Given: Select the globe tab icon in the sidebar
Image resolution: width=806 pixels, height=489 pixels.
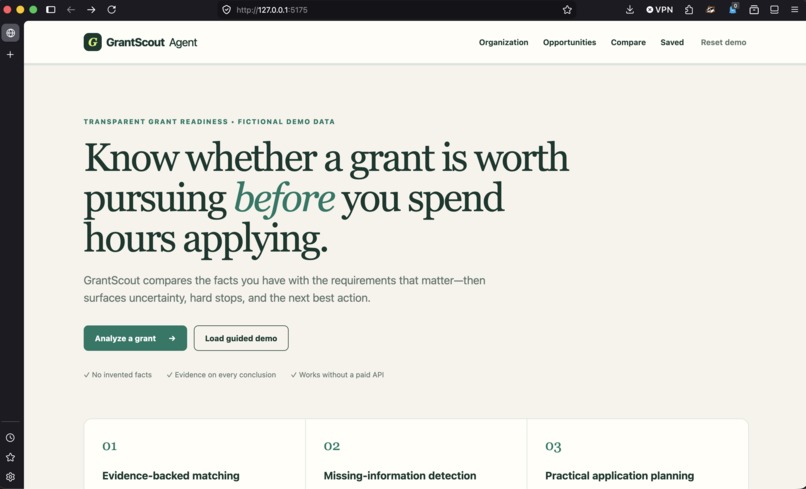Looking at the screenshot, I should [10, 33].
